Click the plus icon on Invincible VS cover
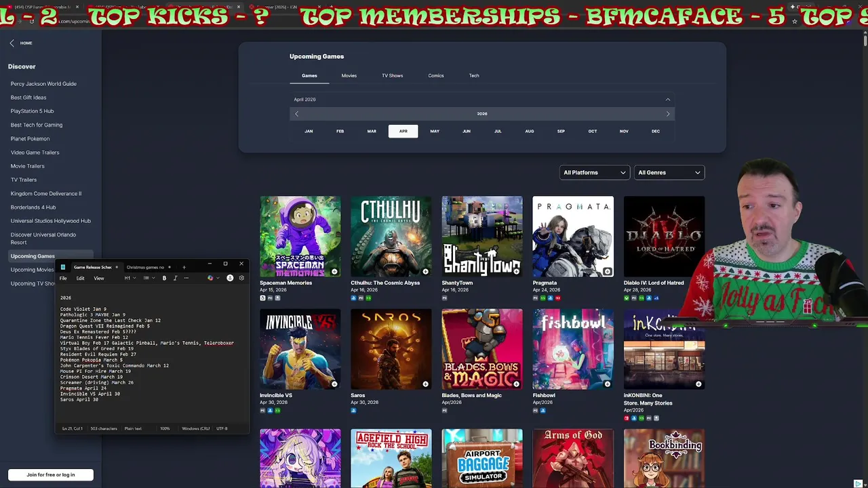The height and width of the screenshot is (488, 868). pyautogui.click(x=334, y=384)
